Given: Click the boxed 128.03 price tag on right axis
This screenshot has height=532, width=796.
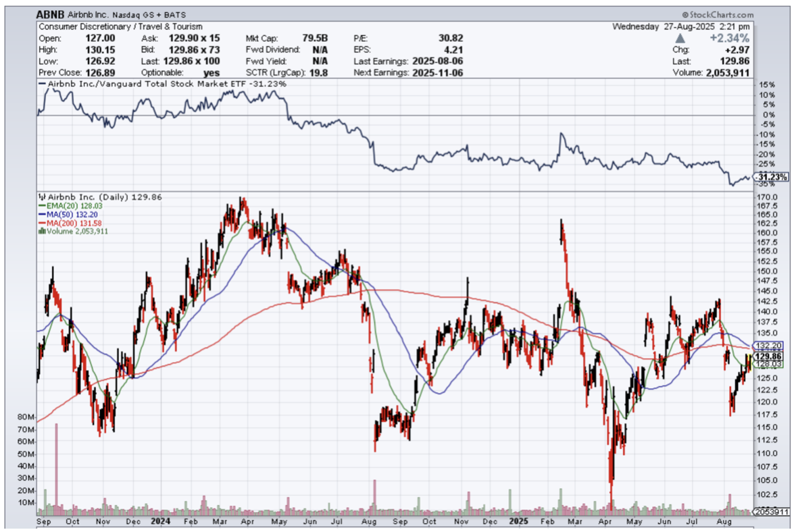Looking at the screenshot, I should pyautogui.click(x=768, y=364).
